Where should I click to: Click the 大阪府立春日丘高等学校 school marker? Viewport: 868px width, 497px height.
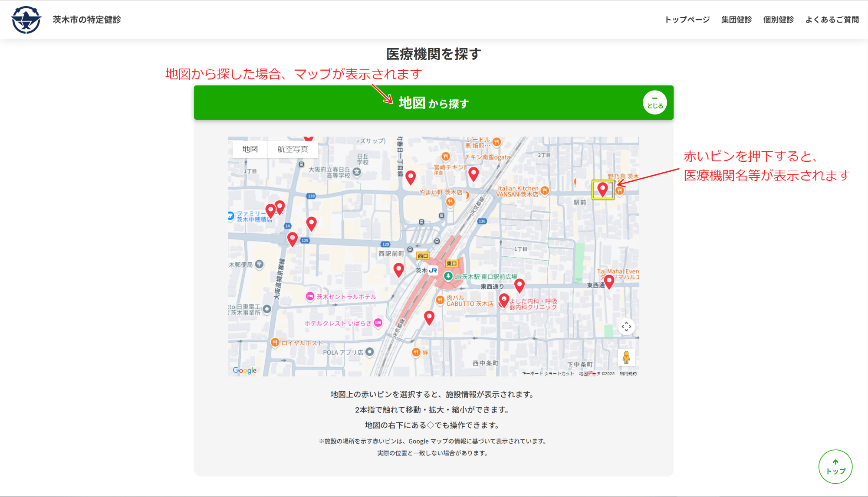click(357, 172)
